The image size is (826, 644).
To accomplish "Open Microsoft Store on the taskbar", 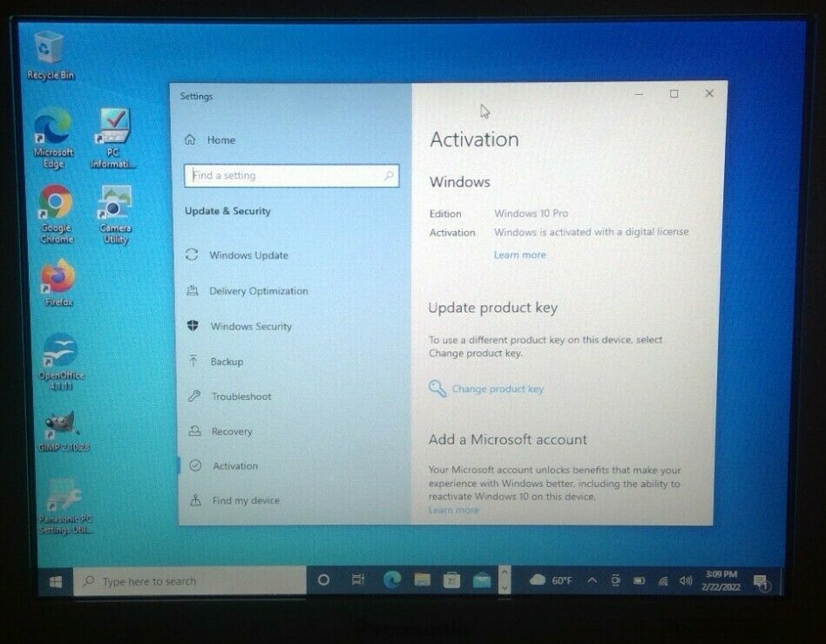I will [x=451, y=580].
